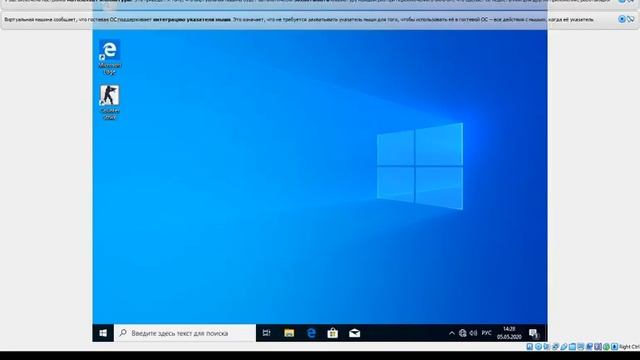Open the Mail app from the taskbar

[x=355, y=333]
